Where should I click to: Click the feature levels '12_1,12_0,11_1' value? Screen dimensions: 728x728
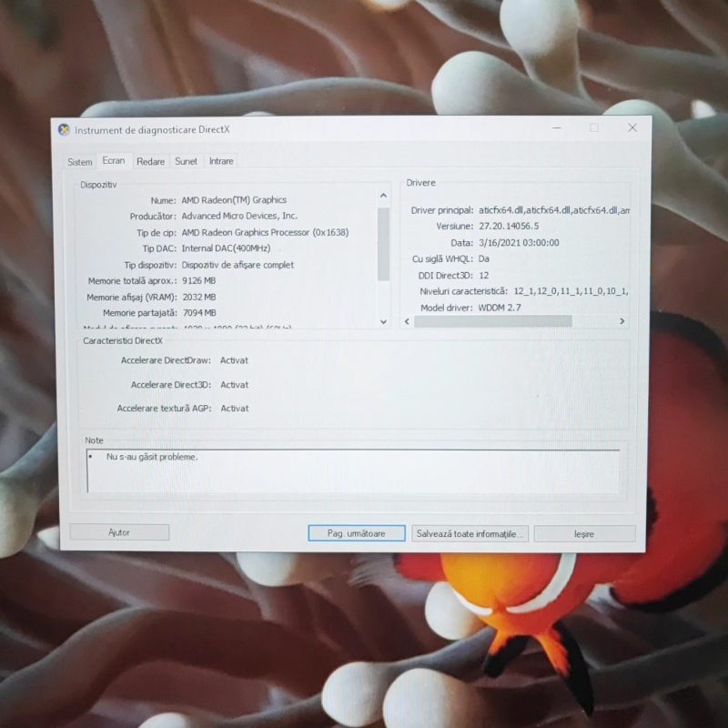pos(571,291)
